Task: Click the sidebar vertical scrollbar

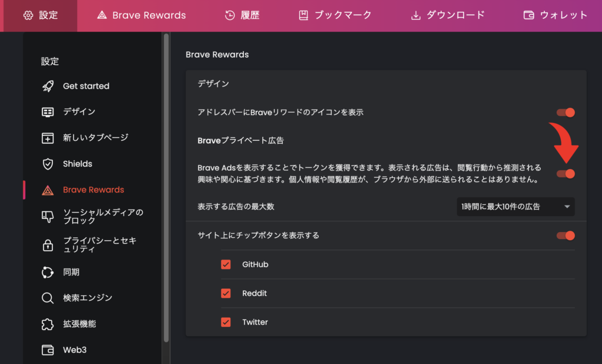Action: (166, 188)
